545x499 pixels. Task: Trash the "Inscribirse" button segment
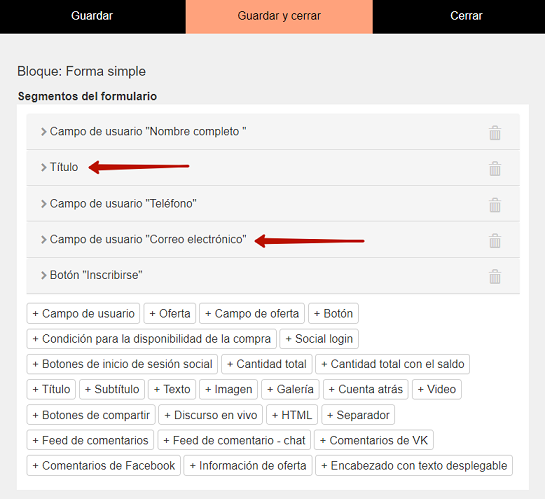tap(495, 277)
